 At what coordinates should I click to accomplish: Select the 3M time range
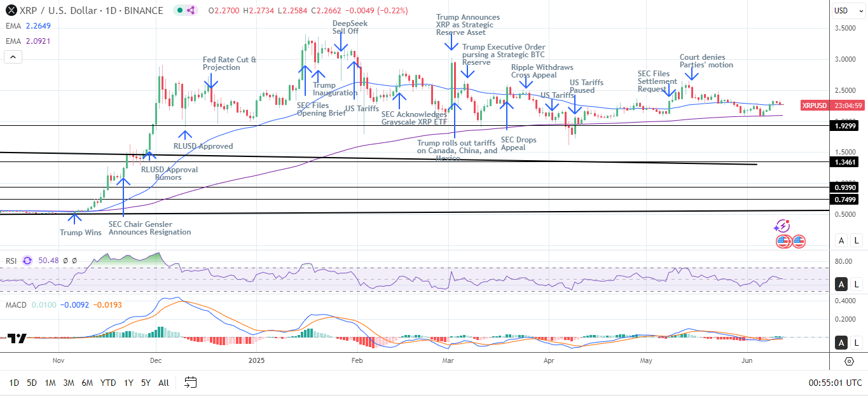pyautogui.click(x=69, y=383)
